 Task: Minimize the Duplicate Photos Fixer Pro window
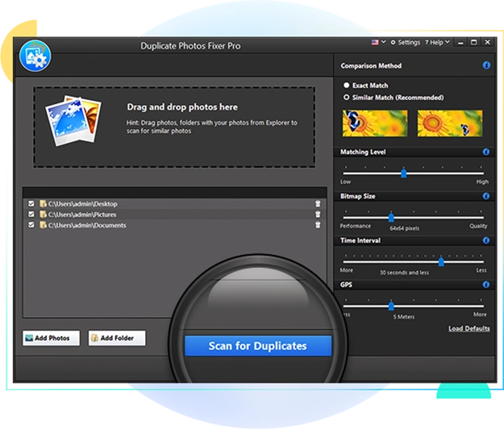[x=460, y=43]
